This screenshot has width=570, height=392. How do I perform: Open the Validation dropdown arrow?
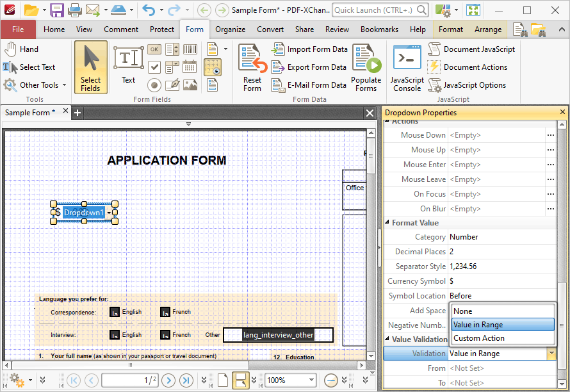pyautogui.click(x=551, y=354)
